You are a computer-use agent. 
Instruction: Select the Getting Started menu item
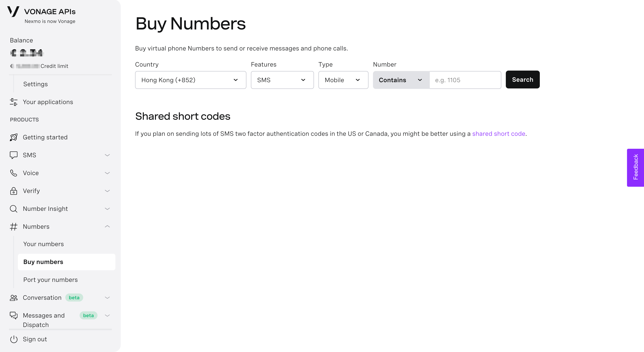pos(45,137)
